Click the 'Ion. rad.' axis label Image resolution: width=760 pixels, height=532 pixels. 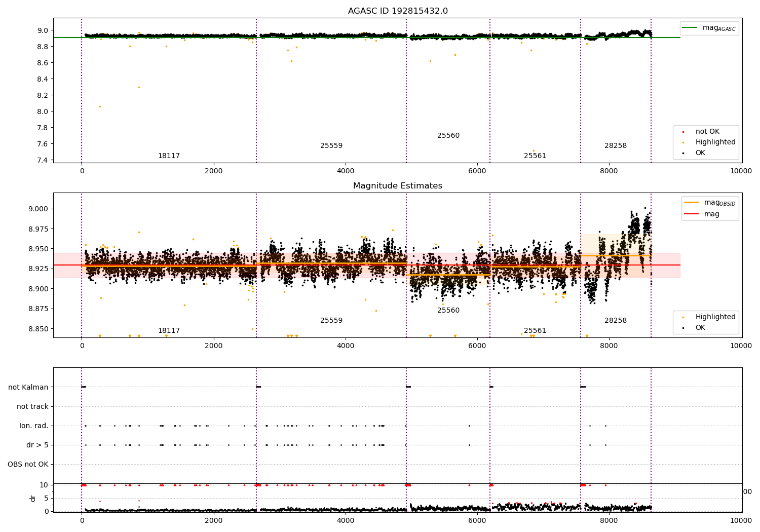(34, 426)
